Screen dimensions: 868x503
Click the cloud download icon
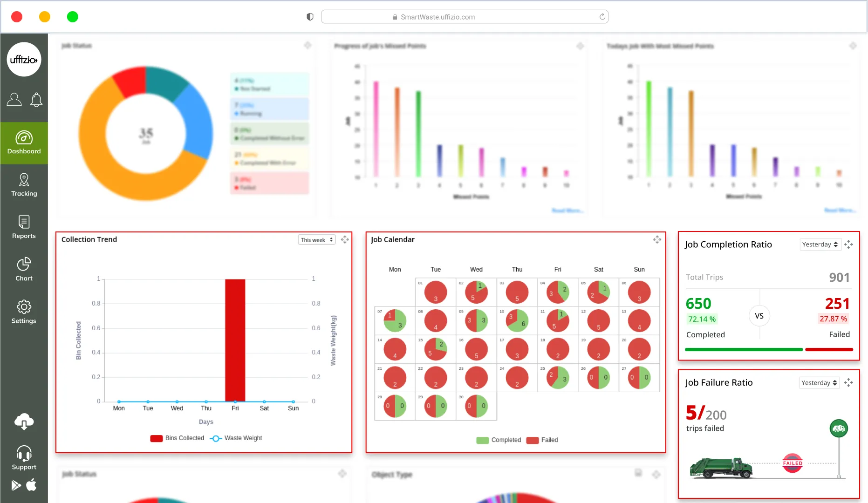point(24,421)
